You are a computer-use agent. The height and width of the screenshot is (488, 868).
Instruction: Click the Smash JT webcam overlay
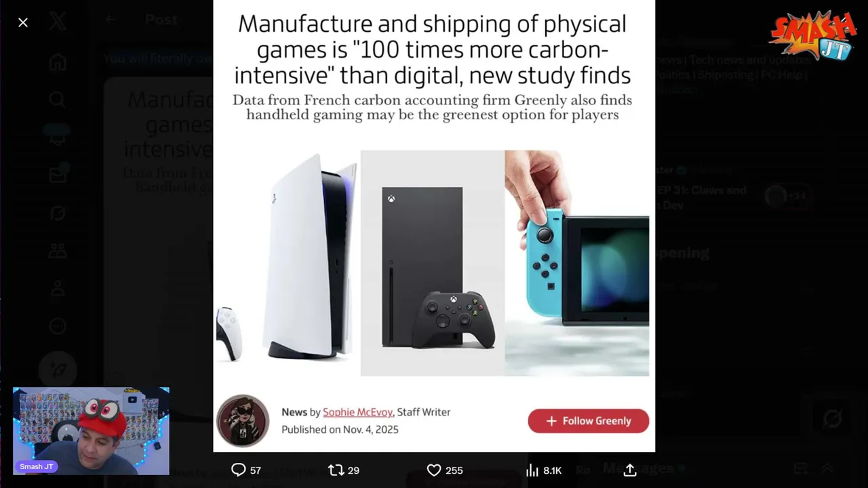click(91, 431)
